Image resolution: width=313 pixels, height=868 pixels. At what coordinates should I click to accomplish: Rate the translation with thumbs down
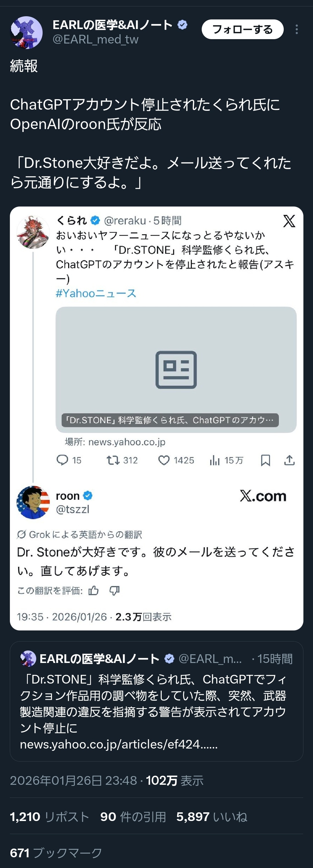pos(114,590)
